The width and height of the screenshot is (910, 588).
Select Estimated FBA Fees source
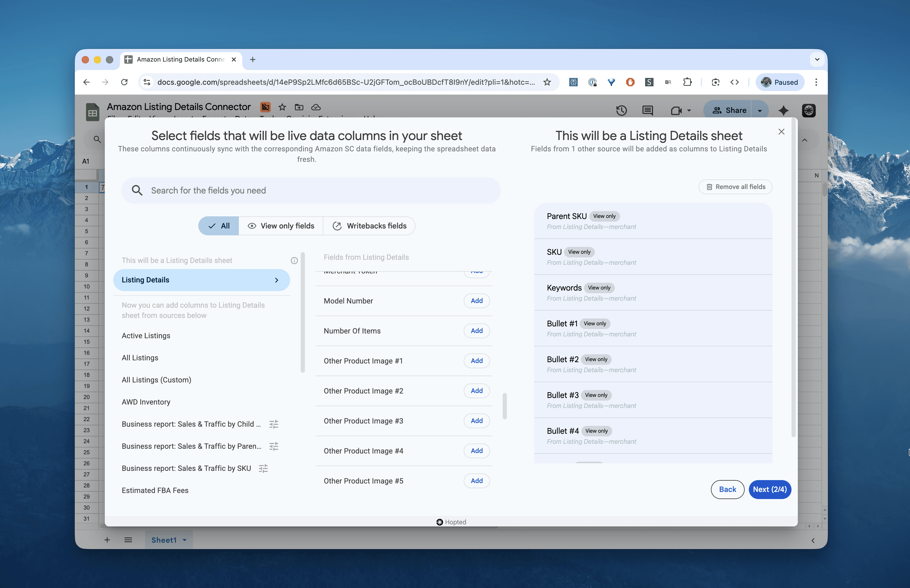[x=155, y=490]
